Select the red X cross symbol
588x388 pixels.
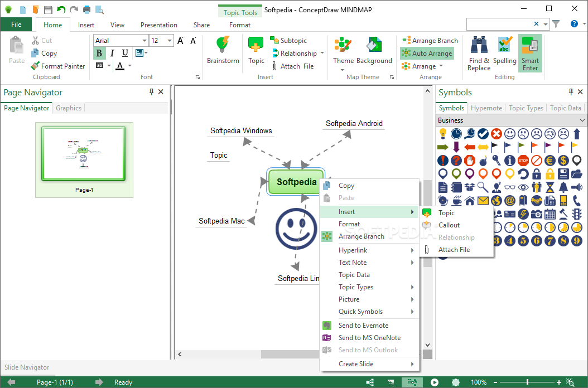coord(497,133)
